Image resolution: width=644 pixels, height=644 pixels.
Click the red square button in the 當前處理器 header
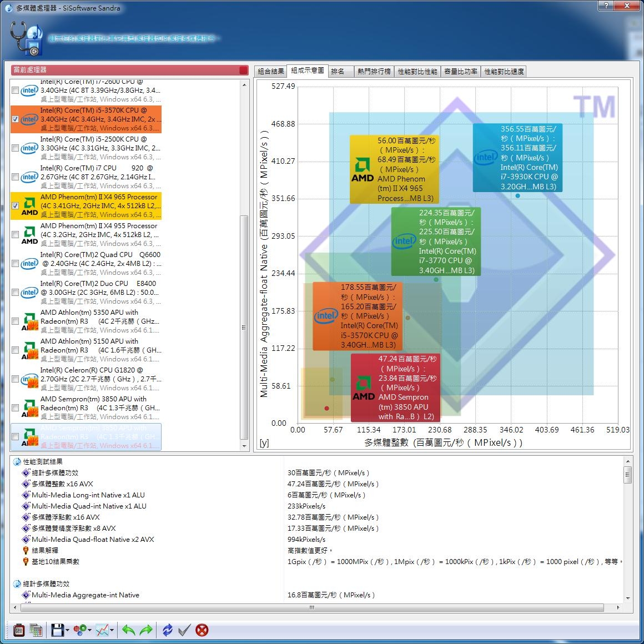(x=243, y=71)
